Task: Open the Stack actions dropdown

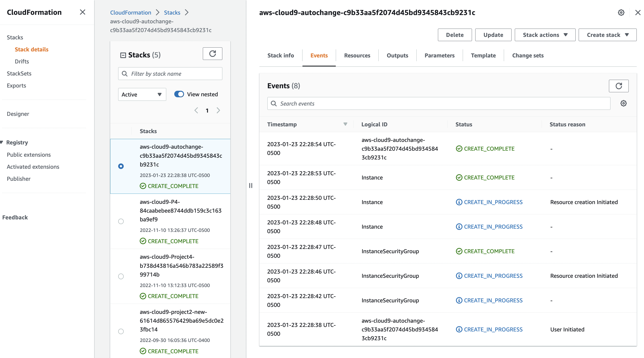Action: (545, 35)
